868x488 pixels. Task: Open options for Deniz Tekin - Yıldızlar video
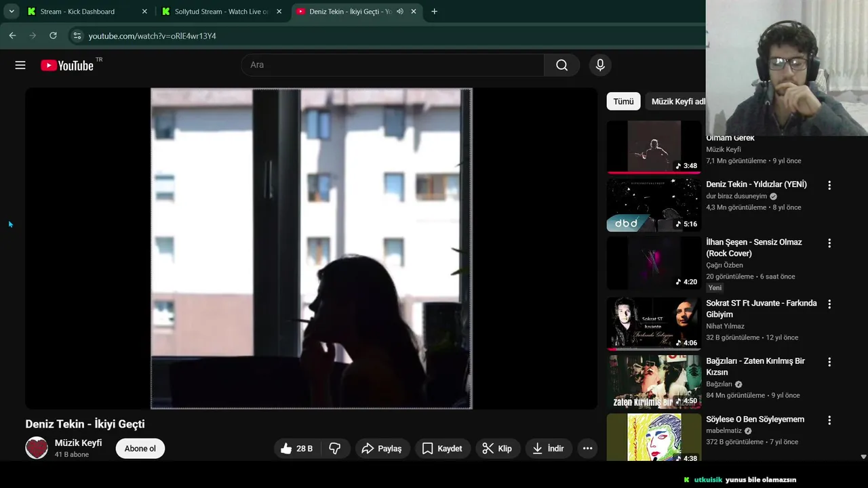829,185
